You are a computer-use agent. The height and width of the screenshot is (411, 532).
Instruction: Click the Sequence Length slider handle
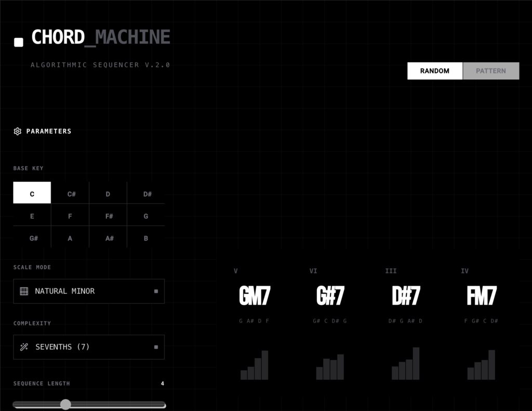click(x=65, y=404)
